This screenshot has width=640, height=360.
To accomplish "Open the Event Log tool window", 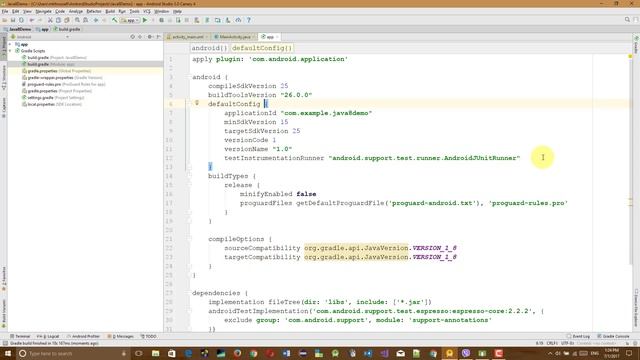I will [578, 336].
